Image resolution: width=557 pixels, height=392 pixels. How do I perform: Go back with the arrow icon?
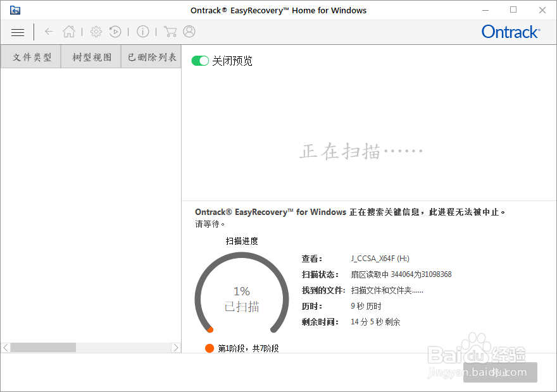pyautogui.click(x=49, y=32)
